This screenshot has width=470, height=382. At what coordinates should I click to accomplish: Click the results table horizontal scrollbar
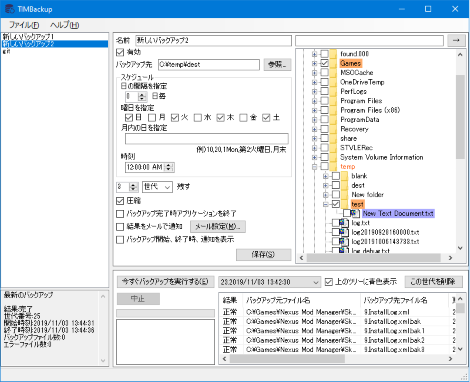pos(337,359)
